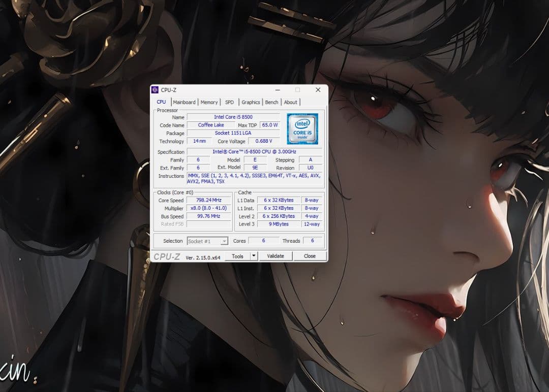Click the Name field Intel Core i5 8500
Viewport: 549px width, 392px height.
(233, 117)
